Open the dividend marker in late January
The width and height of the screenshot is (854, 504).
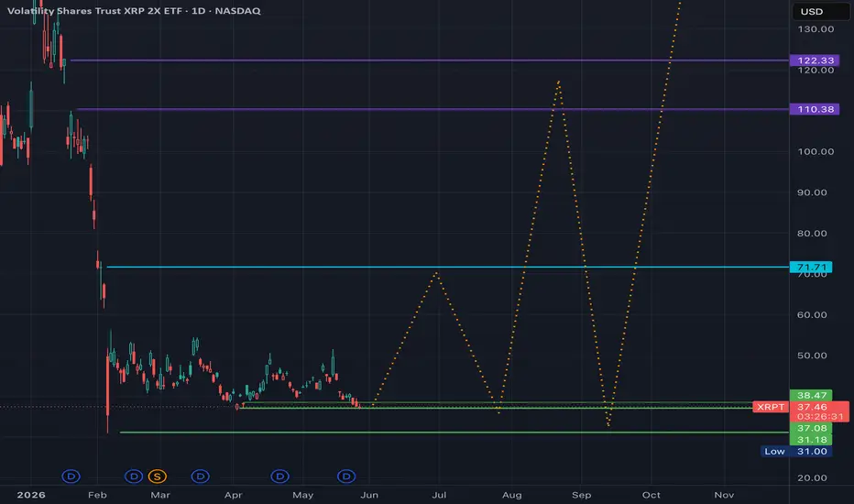71,477
